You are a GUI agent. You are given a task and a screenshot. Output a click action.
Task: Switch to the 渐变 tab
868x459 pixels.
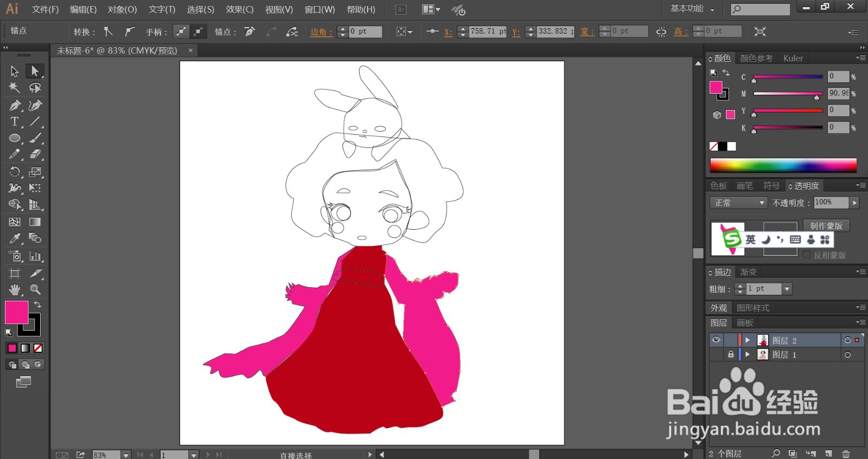click(748, 271)
